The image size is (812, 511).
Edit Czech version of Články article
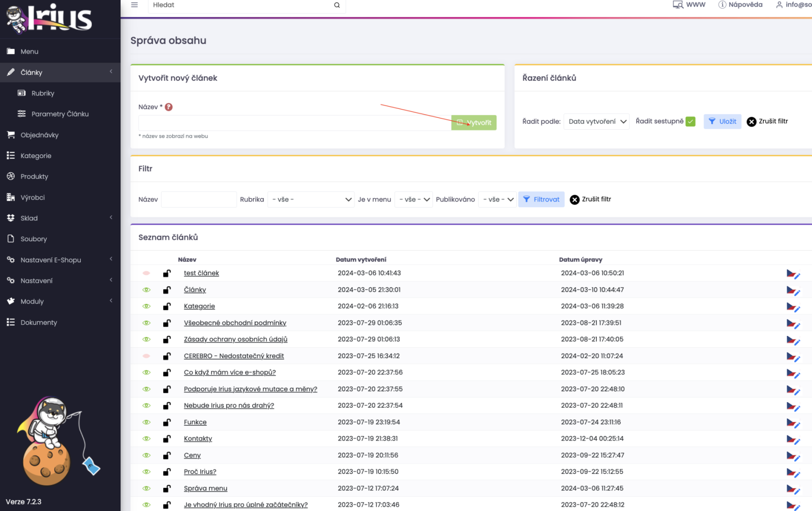[793, 291]
